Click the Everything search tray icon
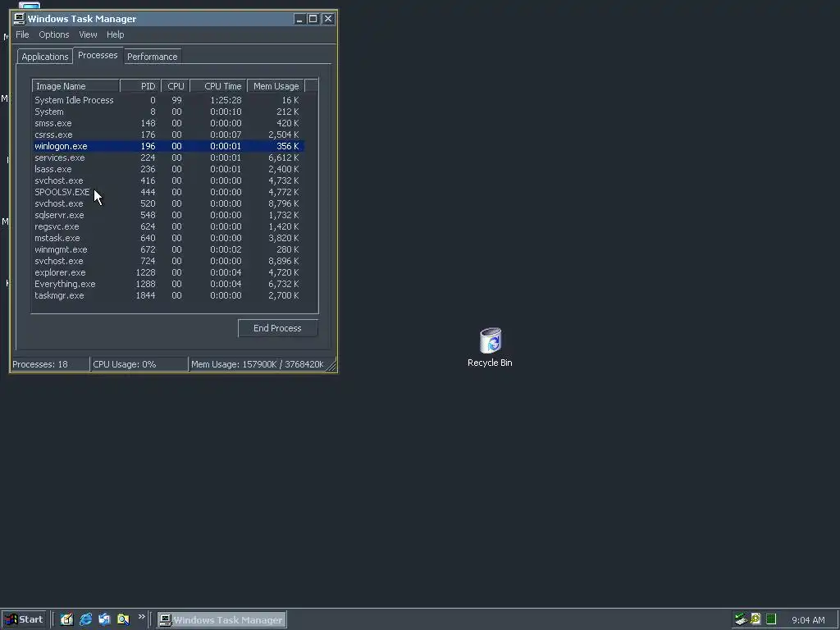 pos(756,619)
